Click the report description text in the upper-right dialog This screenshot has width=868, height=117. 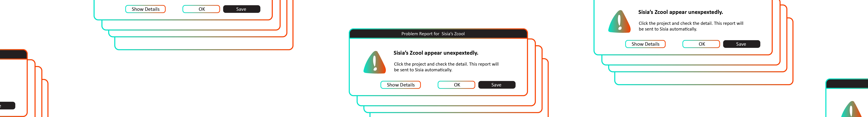(690, 26)
